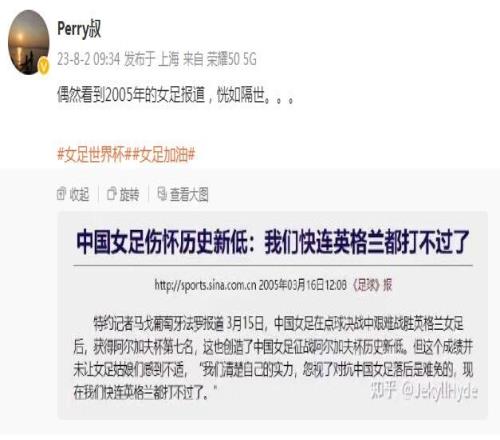This screenshot has height=440, width=500.
Task: Click the 知乎 @JekyllHyde watermark
Action: pos(424,391)
